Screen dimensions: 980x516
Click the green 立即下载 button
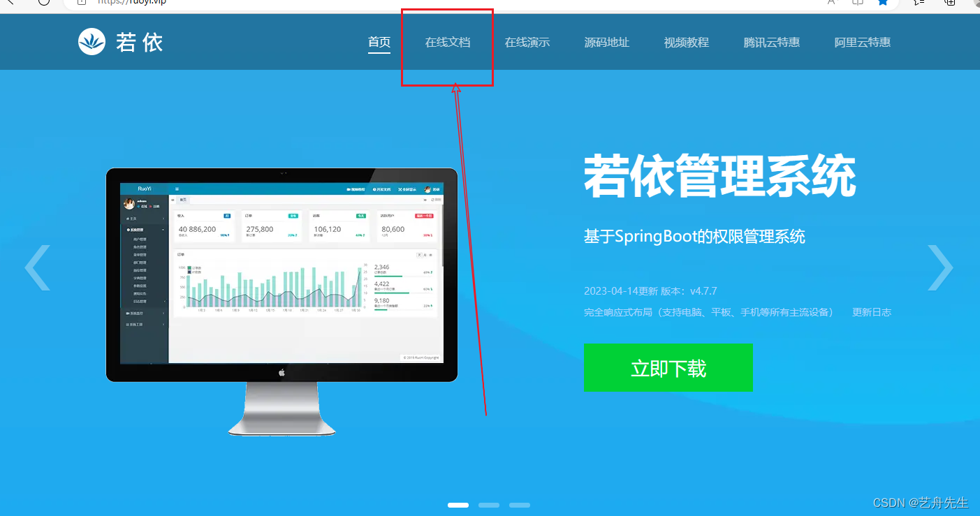pos(668,367)
